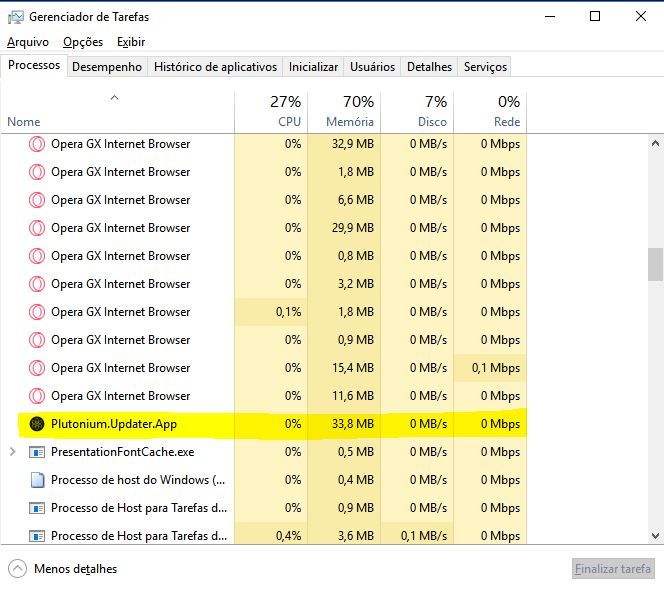This screenshot has width=664, height=593.
Task: Click the Opera GX icon in the 29,9 MB row
Action: click(x=37, y=228)
